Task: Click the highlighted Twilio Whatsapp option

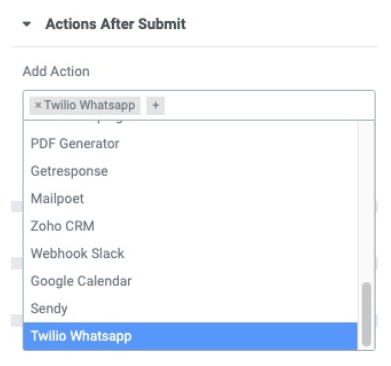Action: click(x=190, y=336)
